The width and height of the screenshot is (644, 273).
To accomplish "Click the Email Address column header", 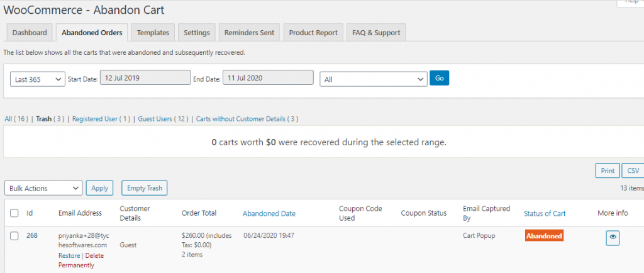I will click(80, 213).
